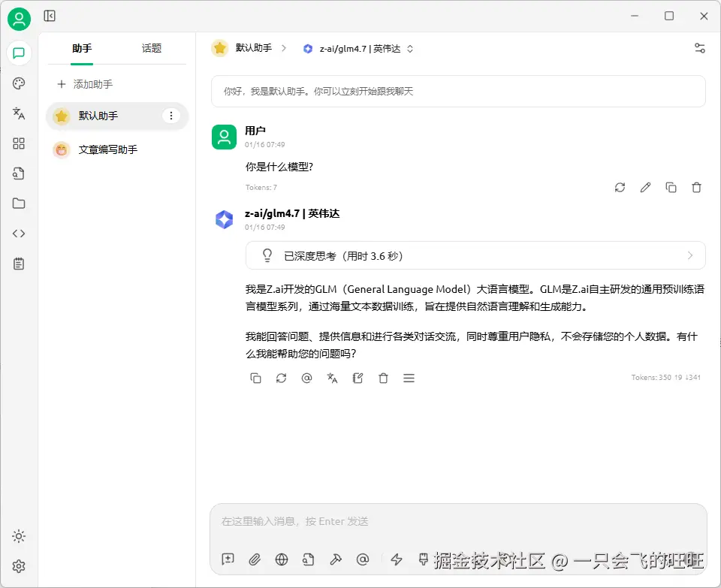Translate the assistant's reply

click(333, 378)
